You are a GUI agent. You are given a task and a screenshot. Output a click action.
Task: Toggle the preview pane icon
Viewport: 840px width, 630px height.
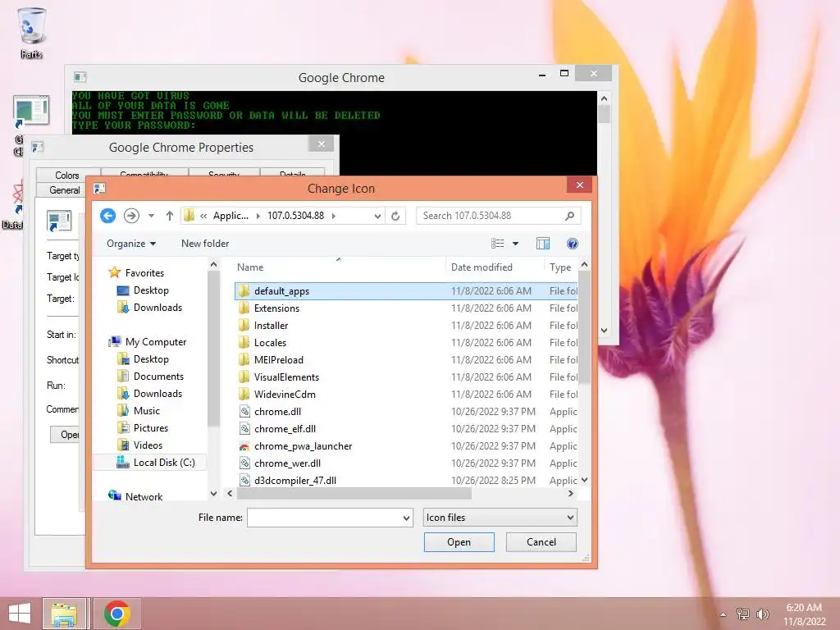(543, 243)
